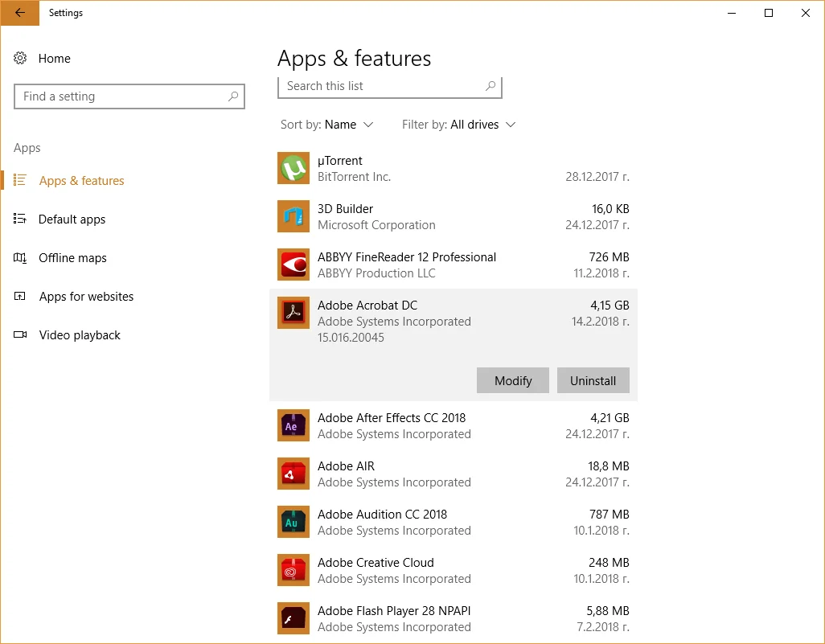Select Adobe After Effects CC 2018
The height and width of the screenshot is (644, 825).
coord(392,418)
